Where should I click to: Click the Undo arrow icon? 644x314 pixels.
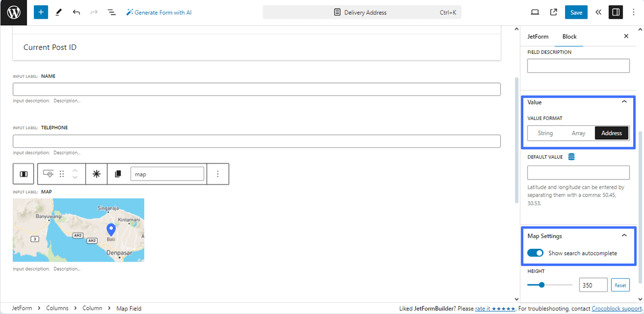(x=75, y=12)
